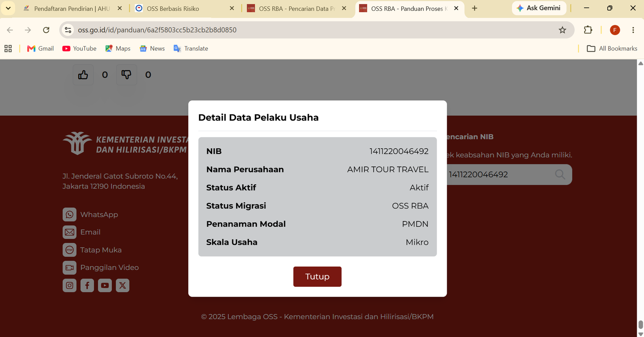Click the AMIR TOUR TRAVEL company name
Screen dimensions: 644x337
point(388,170)
